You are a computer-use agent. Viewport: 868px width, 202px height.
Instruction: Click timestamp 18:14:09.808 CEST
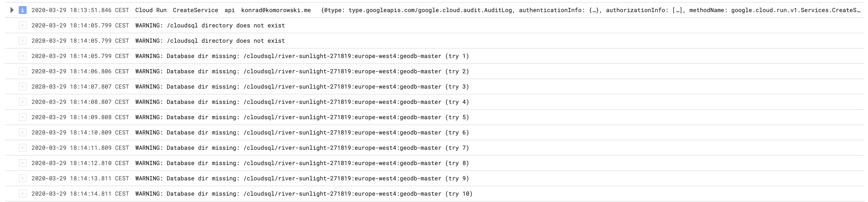(80, 117)
